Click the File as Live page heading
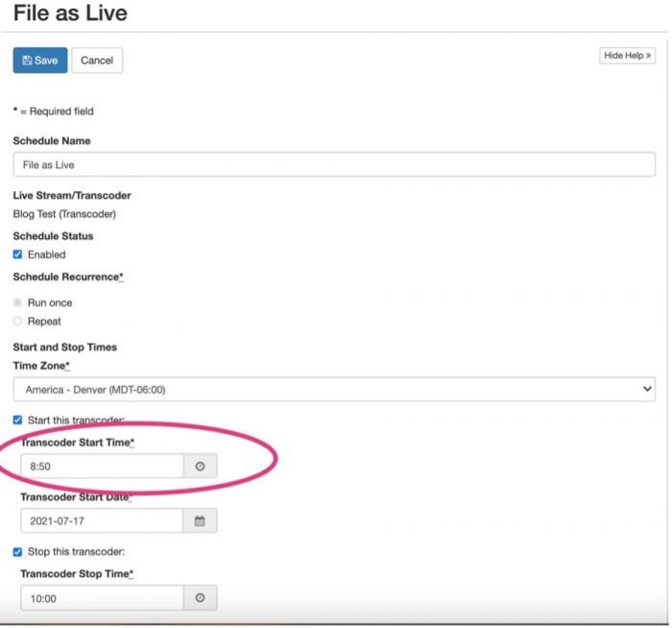 tap(70, 14)
